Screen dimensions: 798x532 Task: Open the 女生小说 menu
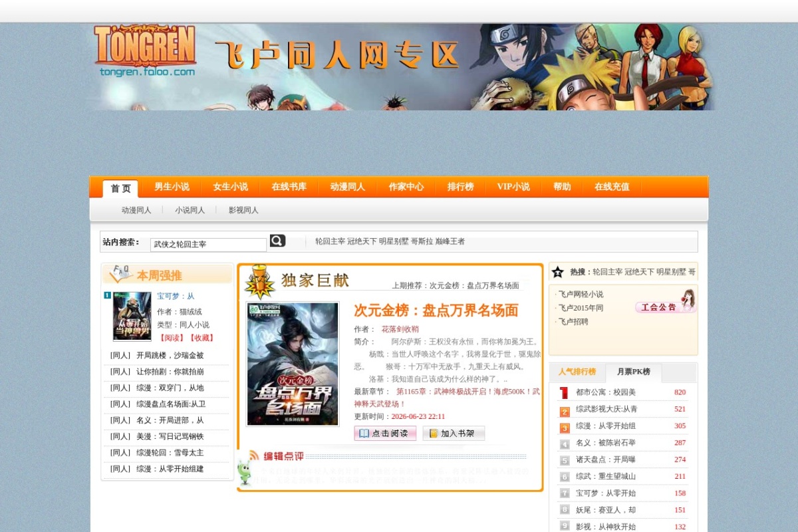tap(230, 187)
